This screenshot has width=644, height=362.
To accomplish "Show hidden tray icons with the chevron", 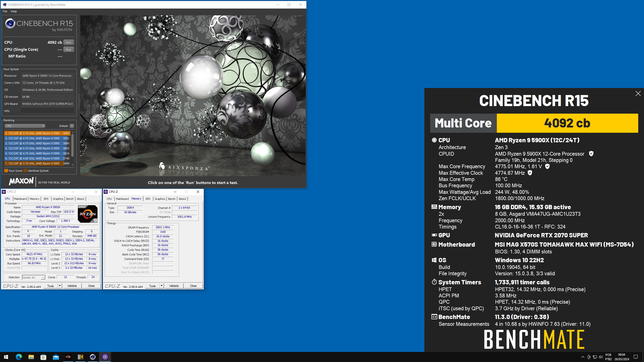I will 583,357.
